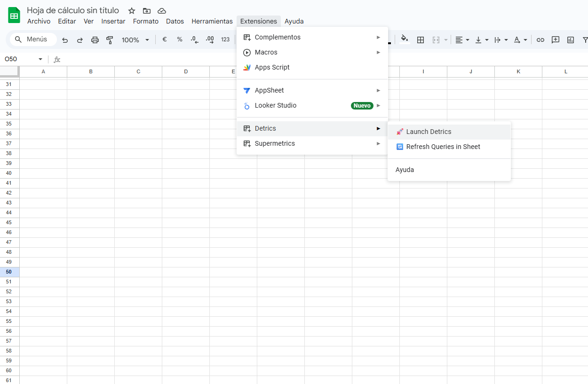Open the zoom level dropdown
This screenshot has height=384, width=588.
pos(135,39)
